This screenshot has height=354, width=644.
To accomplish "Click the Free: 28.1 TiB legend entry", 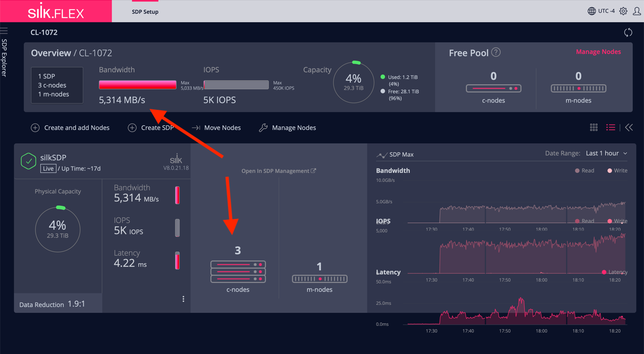I will click(400, 95).
